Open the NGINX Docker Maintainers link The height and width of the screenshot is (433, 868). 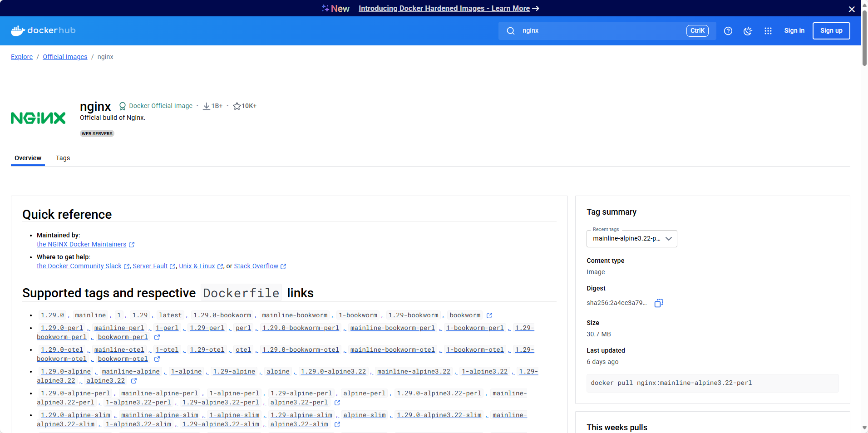[82, 244]
